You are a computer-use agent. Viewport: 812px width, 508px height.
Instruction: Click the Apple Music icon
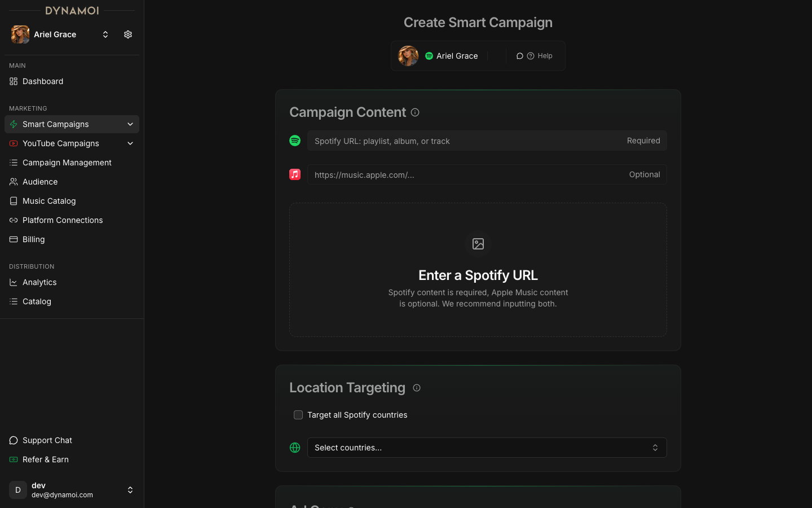tap(295, 174)
